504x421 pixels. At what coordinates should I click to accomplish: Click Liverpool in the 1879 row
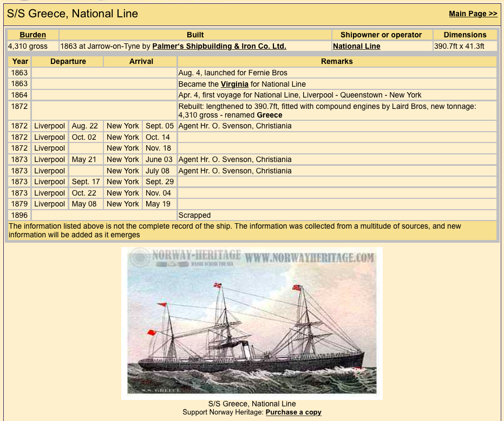point(49,204)
